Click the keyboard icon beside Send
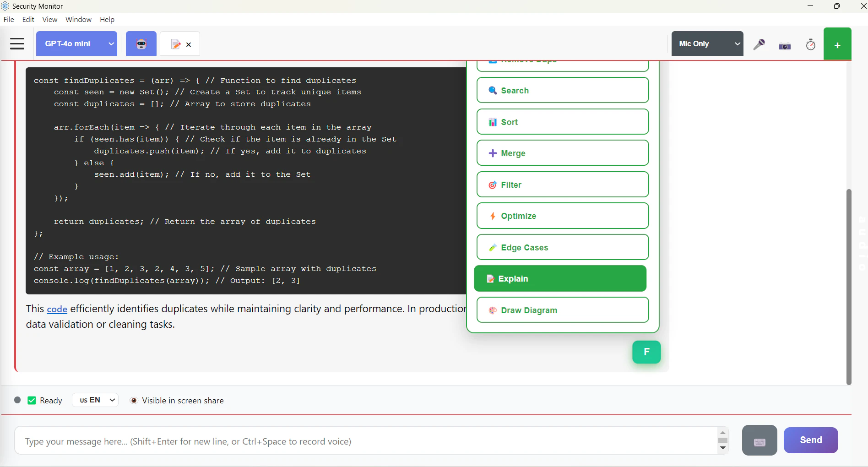868x467 pixels. [759, 440]
